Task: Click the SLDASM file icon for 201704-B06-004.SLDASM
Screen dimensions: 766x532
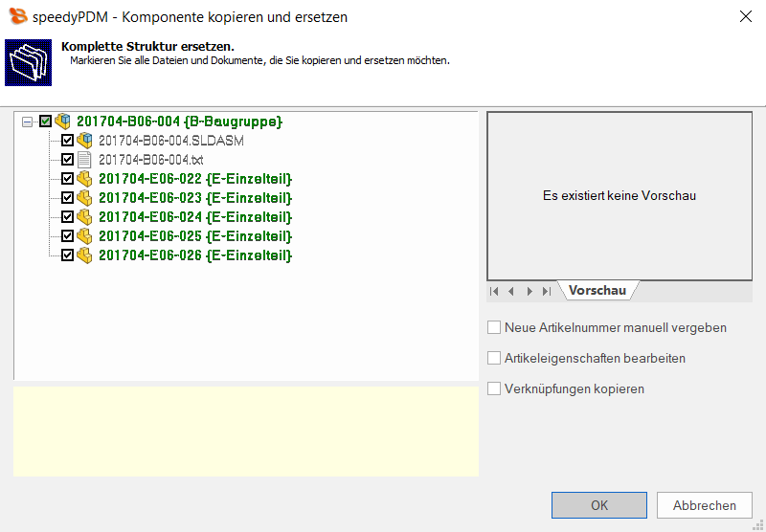Action: 84,141
